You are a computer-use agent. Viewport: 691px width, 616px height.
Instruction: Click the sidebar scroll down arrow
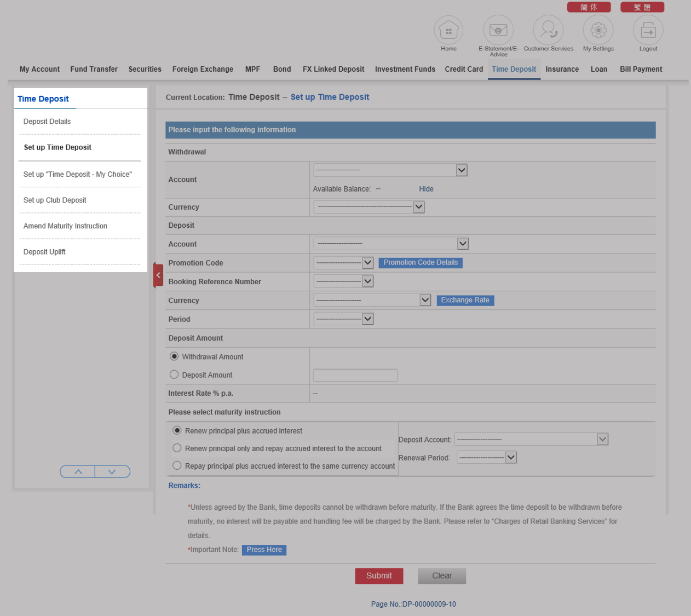112,471
